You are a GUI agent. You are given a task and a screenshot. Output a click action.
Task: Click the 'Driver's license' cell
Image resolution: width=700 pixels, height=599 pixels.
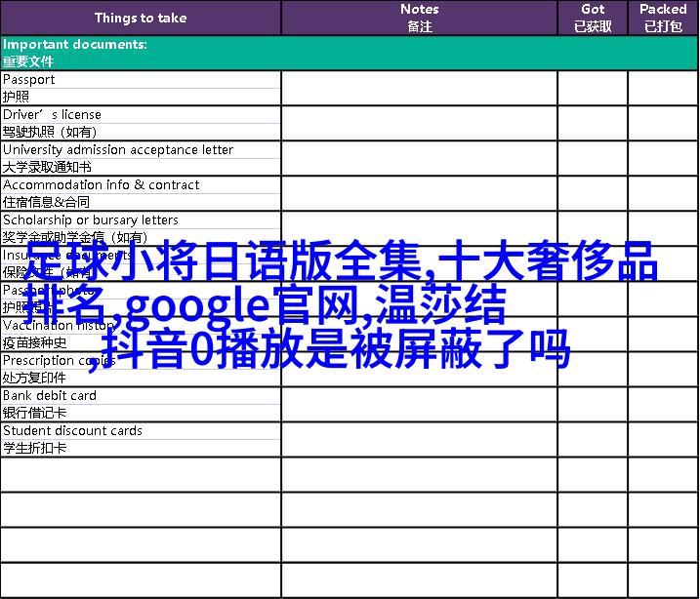click(141, 114)
